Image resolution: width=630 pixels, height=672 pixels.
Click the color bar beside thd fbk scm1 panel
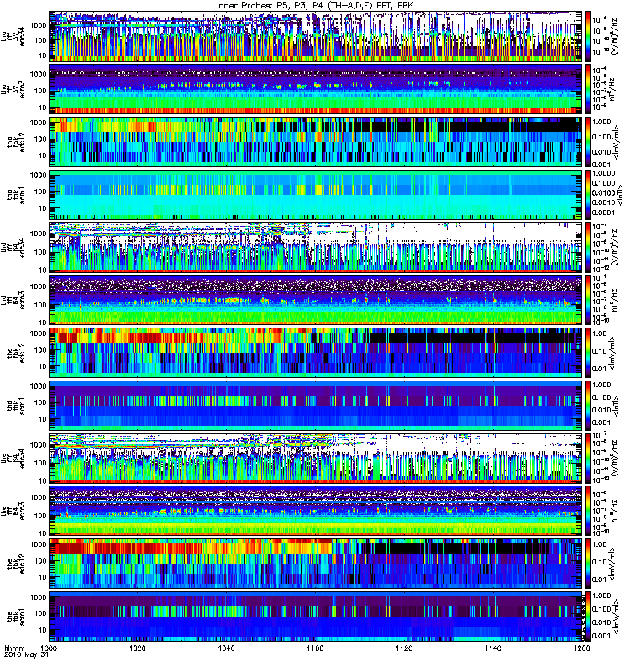click(588, 406)
